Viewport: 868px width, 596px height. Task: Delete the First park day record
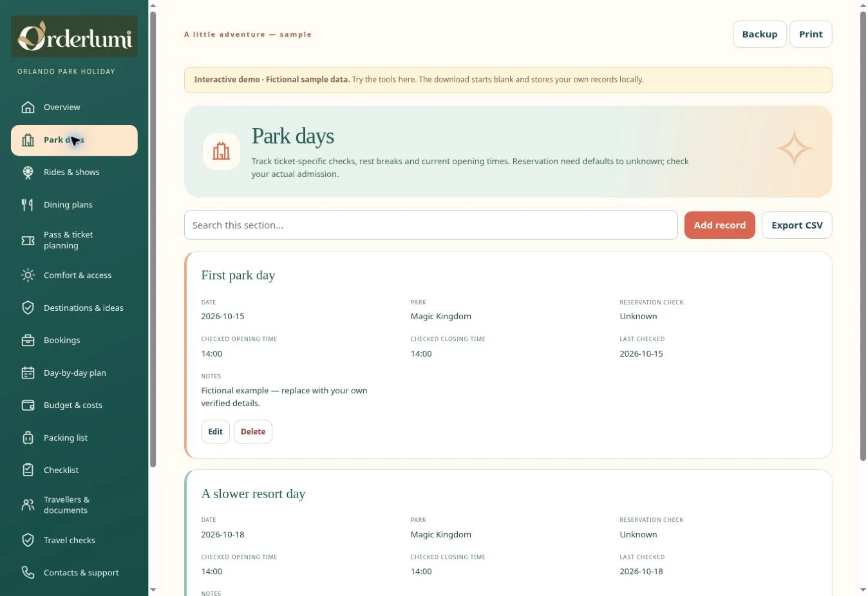pyautogui.click(x=253, y=432)
